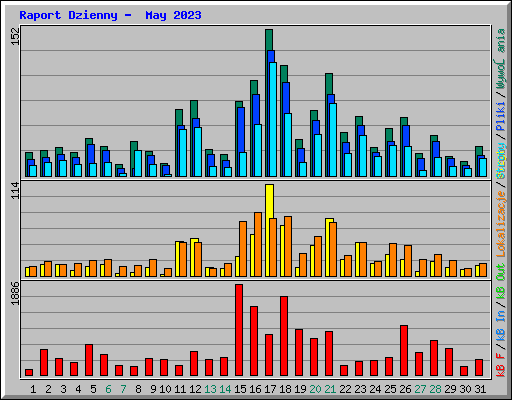This screenshot has height=400, width=512.
Task: Click green weekend day label 13
Action: pyautogui.click(x=210, y=389)
